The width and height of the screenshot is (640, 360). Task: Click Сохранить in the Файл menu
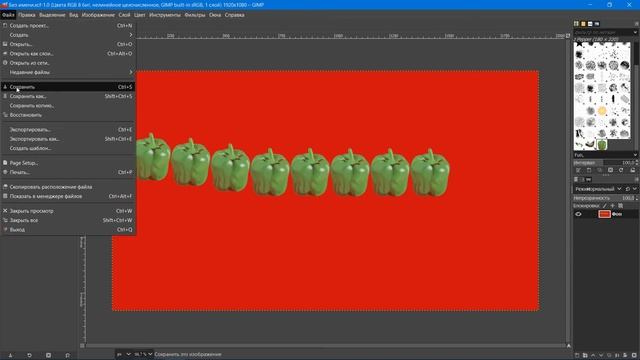pyautogui.click(x=68, y=87)
